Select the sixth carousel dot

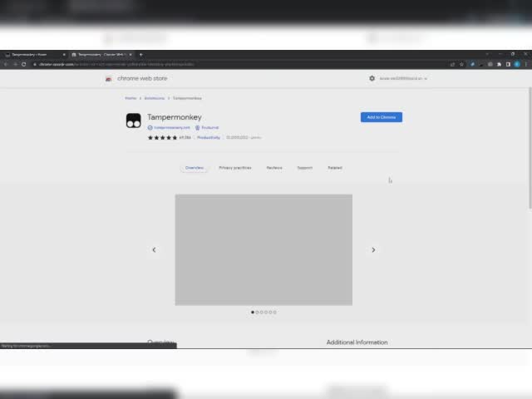275,313
